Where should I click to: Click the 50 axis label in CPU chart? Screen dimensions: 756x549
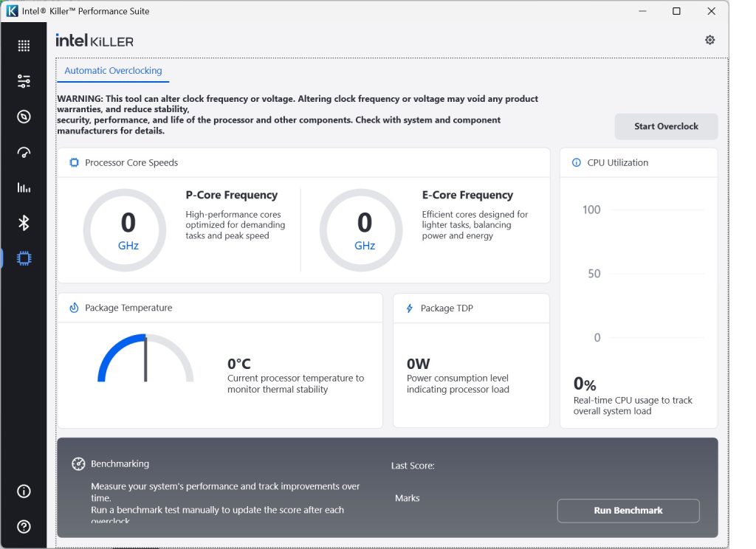coord(594,274)
